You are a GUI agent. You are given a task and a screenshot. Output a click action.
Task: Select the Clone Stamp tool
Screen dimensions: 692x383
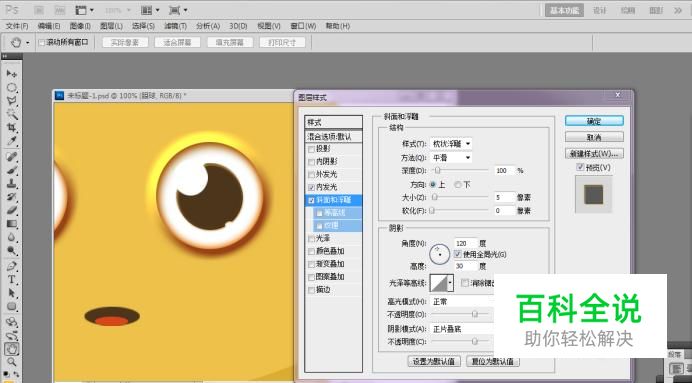click(x=11, y=184)
